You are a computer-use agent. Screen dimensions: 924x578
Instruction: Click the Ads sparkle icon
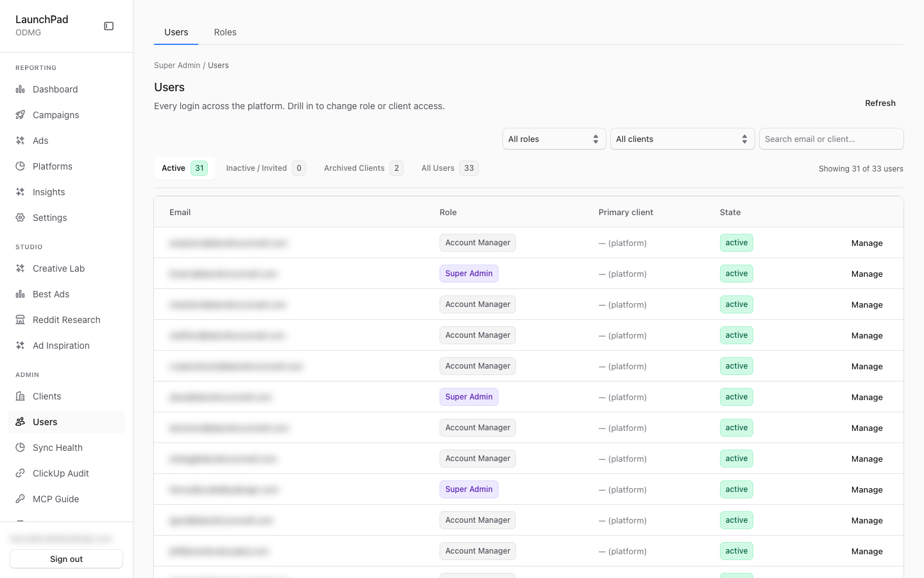coord(21,141)
